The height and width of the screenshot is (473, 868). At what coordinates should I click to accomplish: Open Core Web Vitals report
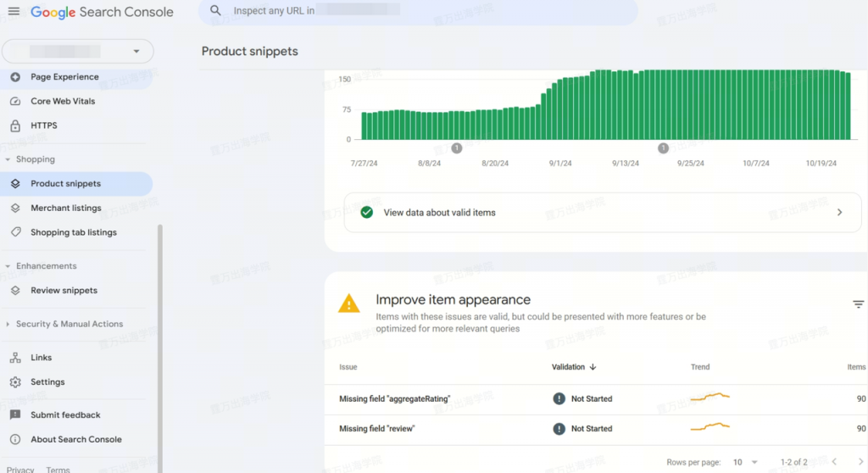(x=63, y=102)
